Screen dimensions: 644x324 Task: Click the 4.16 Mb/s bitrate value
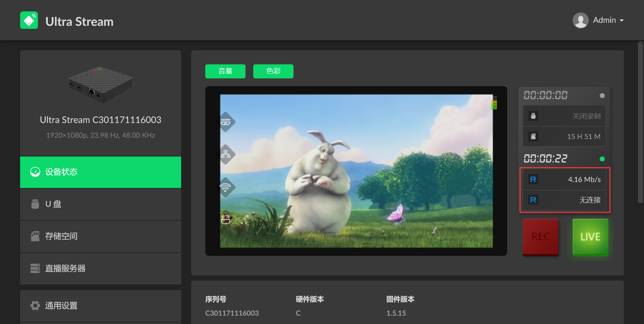click(x=584, y=180)
